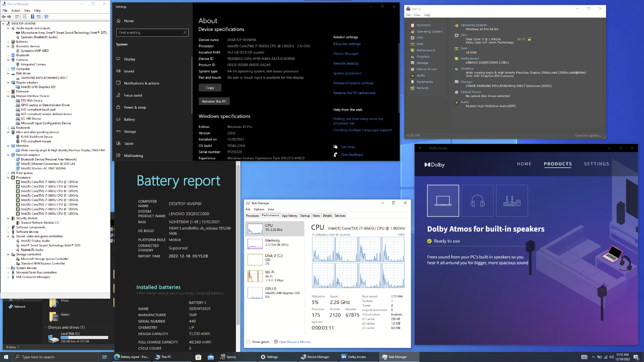The width and height of the screenshot is (644, 362).
Task: Open CPU section in Speccy sidebar
Action: click(x=420, y=38)
